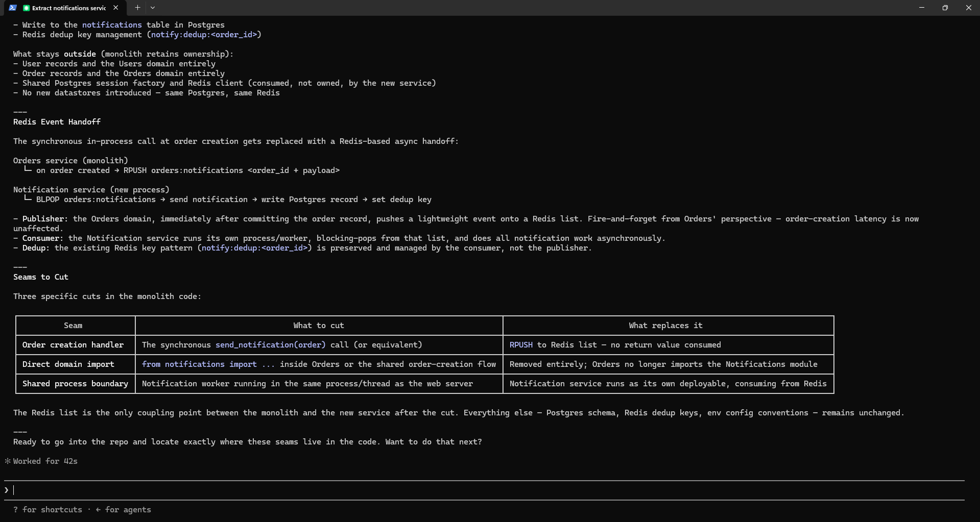Open a new terminal tab with the plus button
The height and width of the screenshot is (522, 980).
tap(137, 8)
